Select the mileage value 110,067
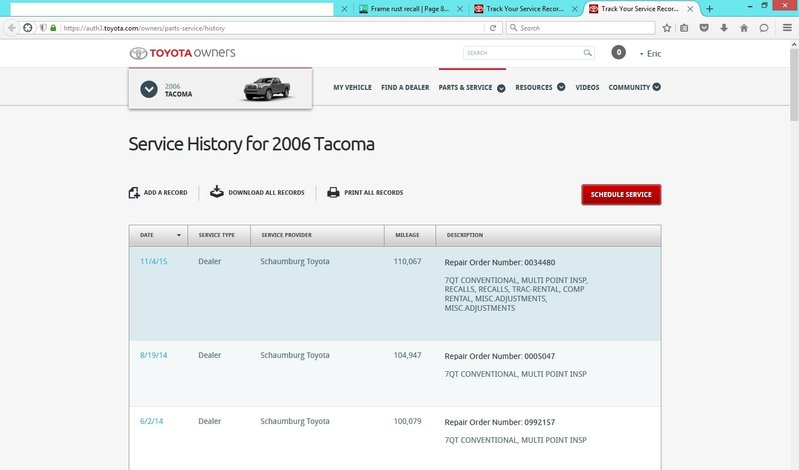The image size is (799, 470). click(x=407, y=262)
